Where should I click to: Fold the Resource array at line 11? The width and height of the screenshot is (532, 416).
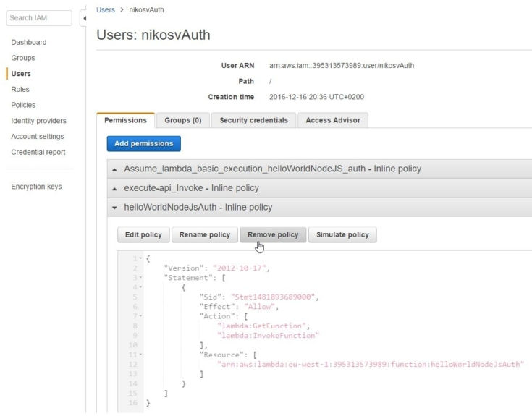140,355
